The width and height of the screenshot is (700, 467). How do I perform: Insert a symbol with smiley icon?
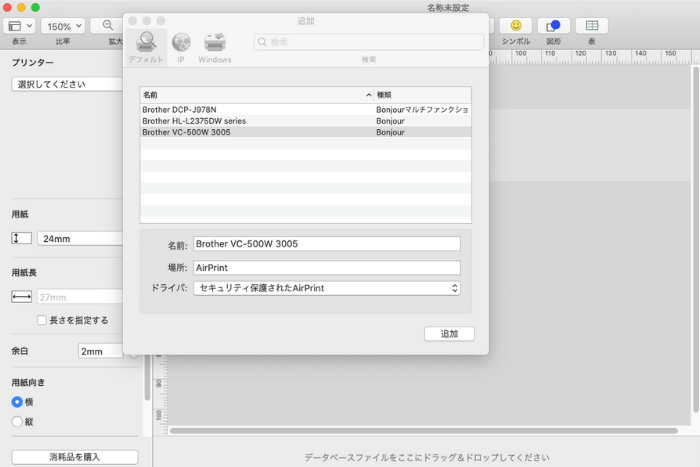(x=516, y=26)
